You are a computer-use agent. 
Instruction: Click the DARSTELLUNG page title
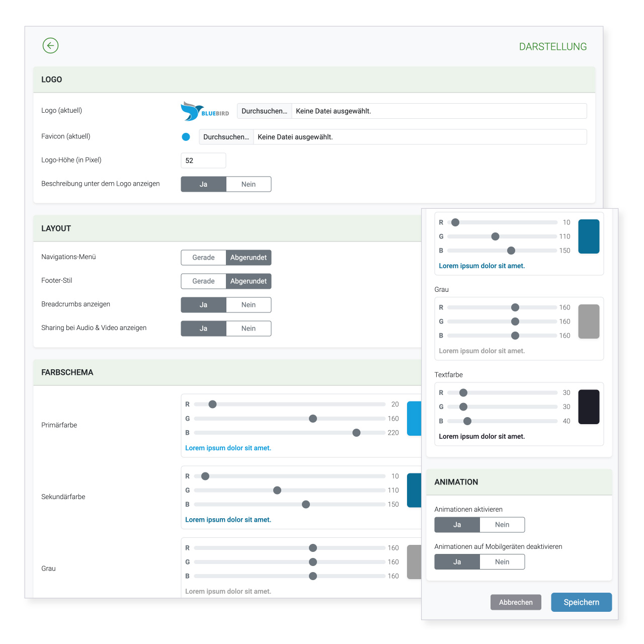tap(553, 47)
